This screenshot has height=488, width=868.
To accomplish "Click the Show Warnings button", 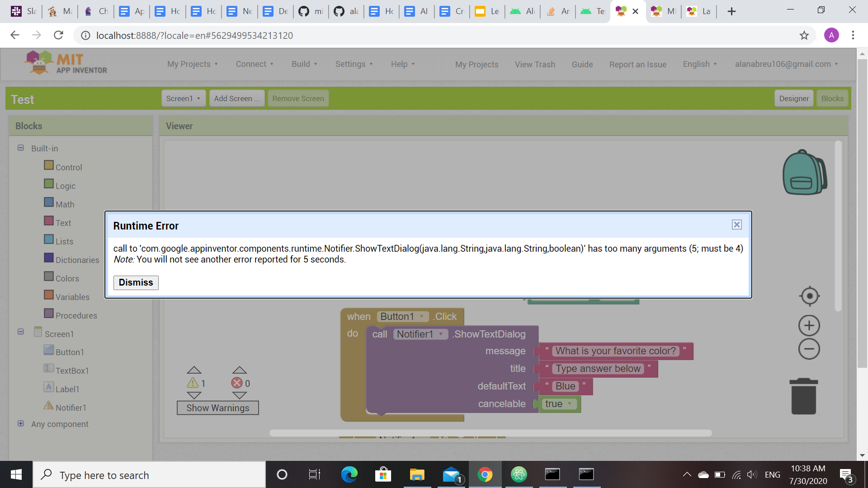I will (217, 408).
